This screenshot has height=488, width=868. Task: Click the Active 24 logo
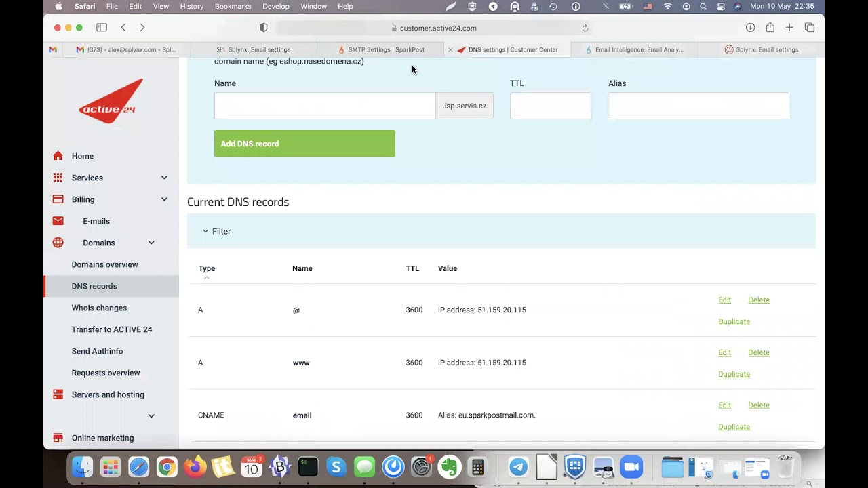[x=111, y=102]
